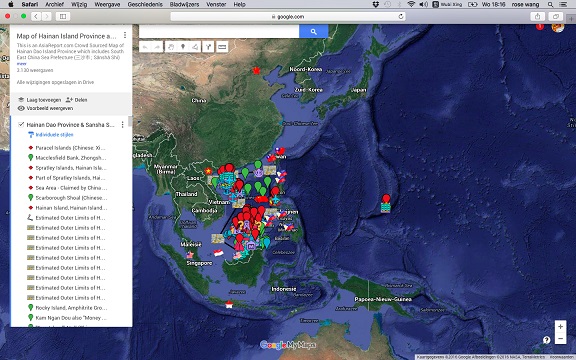Click the red pin marker east of Philippines
Screen dimensions: 576x360
[386, 199]
